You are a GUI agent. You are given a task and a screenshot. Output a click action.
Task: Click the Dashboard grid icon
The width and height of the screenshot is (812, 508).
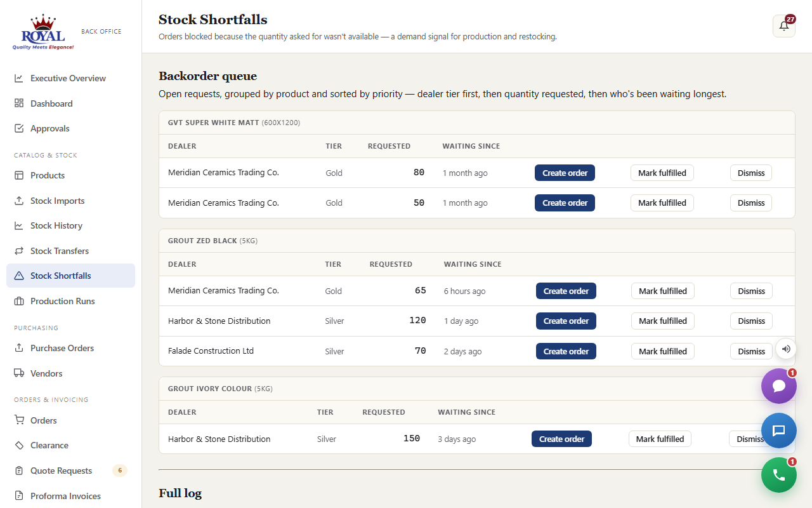click(19, 104)
